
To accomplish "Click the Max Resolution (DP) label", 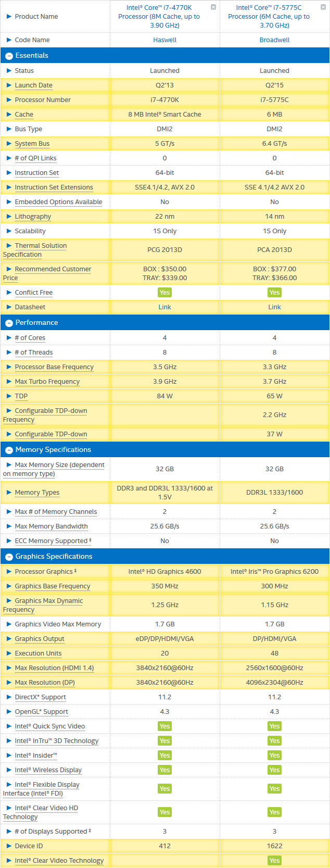I will click(x=45, y=683).
